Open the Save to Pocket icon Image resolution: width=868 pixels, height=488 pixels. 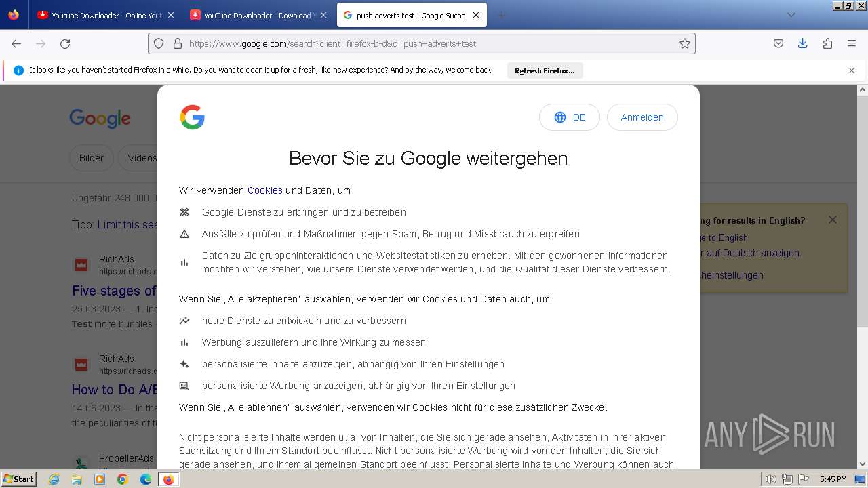(778, 43)
